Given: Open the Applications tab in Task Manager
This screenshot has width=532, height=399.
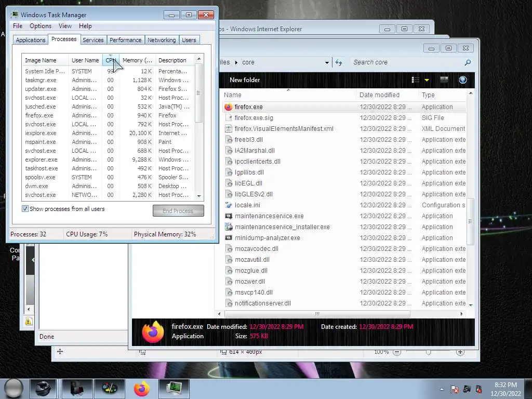Looking at the screenshot, I should coord(31,40).
